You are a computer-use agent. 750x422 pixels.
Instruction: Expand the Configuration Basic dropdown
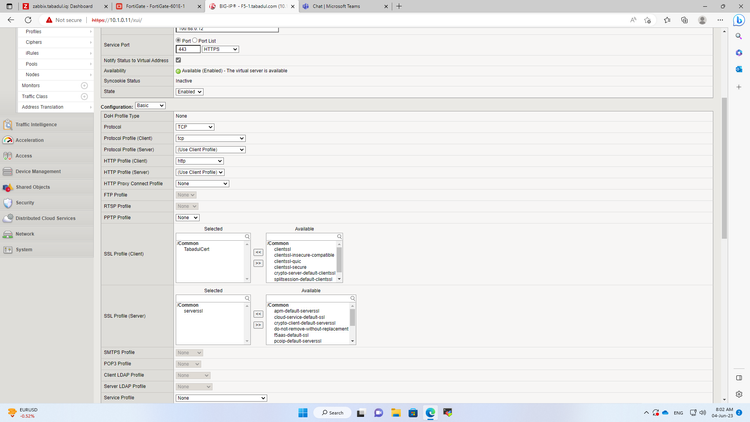tap(150, 106)
